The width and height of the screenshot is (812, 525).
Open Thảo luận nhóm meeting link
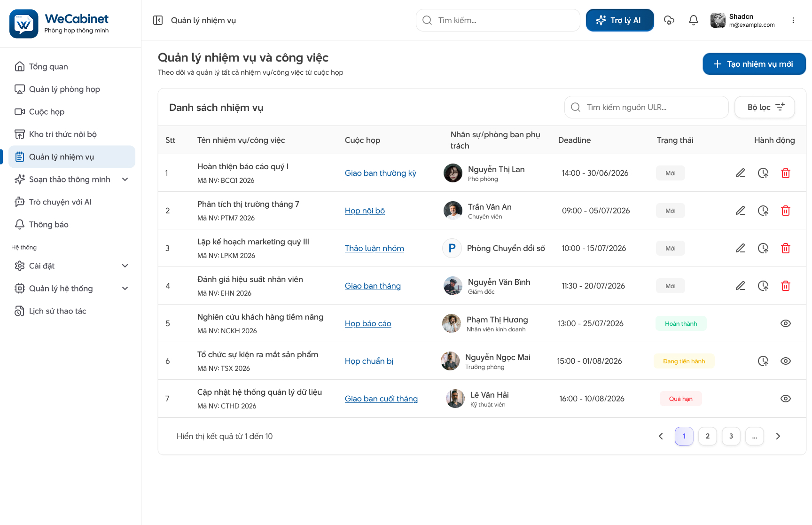pos(375,248)
